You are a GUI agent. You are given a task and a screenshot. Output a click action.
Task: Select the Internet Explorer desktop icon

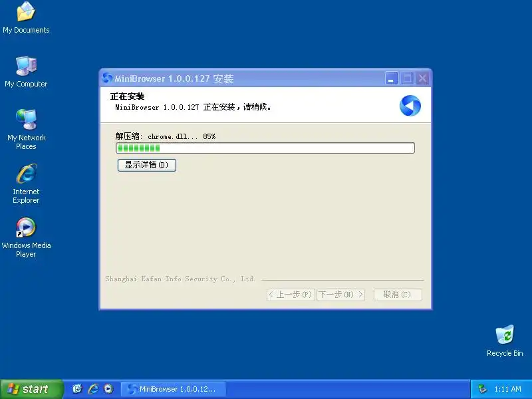(x=26, y=184)
